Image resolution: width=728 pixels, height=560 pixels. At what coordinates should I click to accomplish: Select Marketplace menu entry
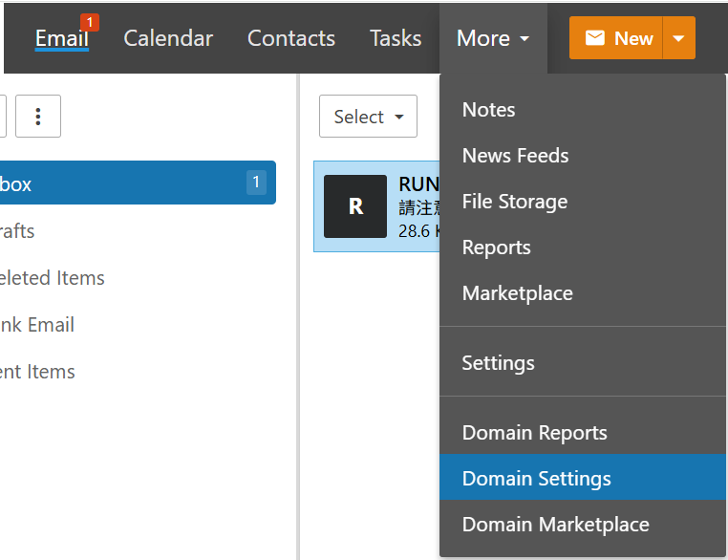tap(517, 293)
